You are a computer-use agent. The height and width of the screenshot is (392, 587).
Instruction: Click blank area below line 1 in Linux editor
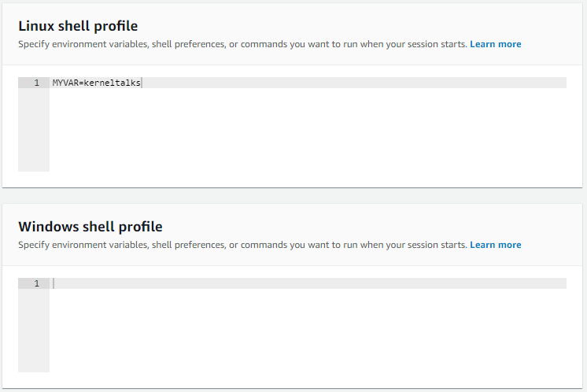[x=308, y=130]
